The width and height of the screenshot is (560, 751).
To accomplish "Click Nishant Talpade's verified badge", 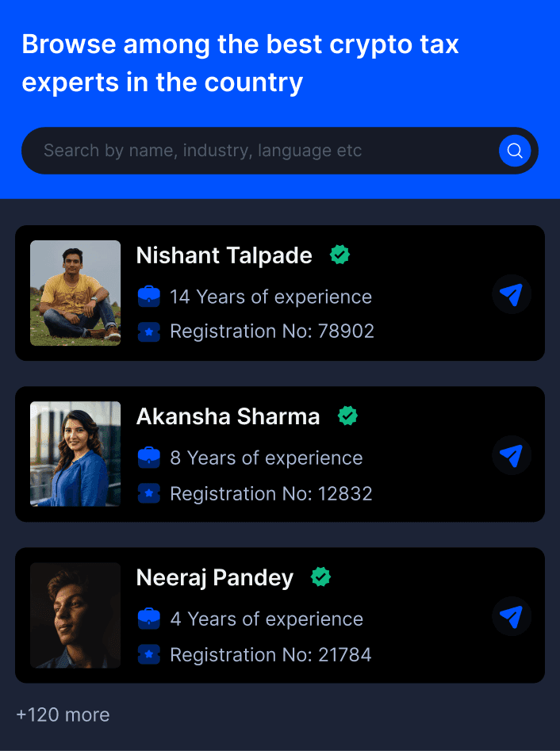I will (340, 255).
